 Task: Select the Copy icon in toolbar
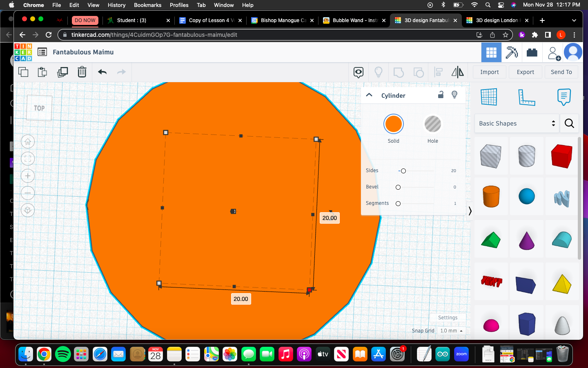click(x=23, y=72)
